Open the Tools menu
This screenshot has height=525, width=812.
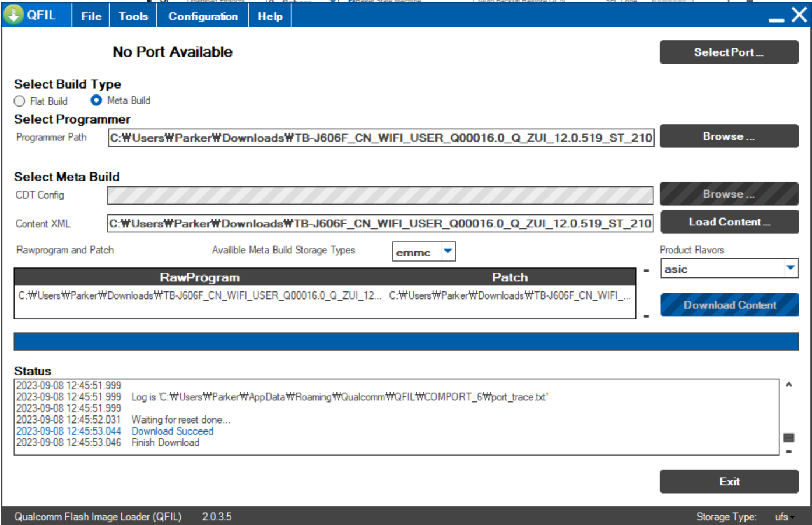[x=133, y=16]
